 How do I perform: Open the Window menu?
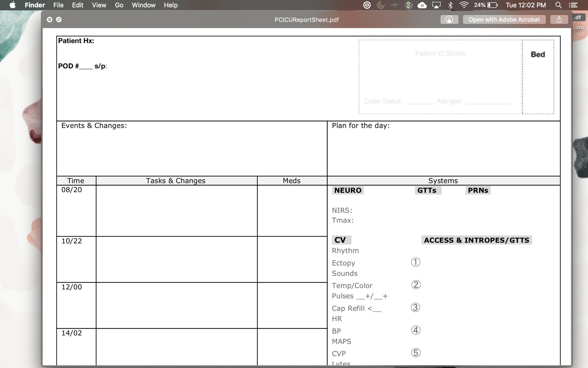point(144,5)
